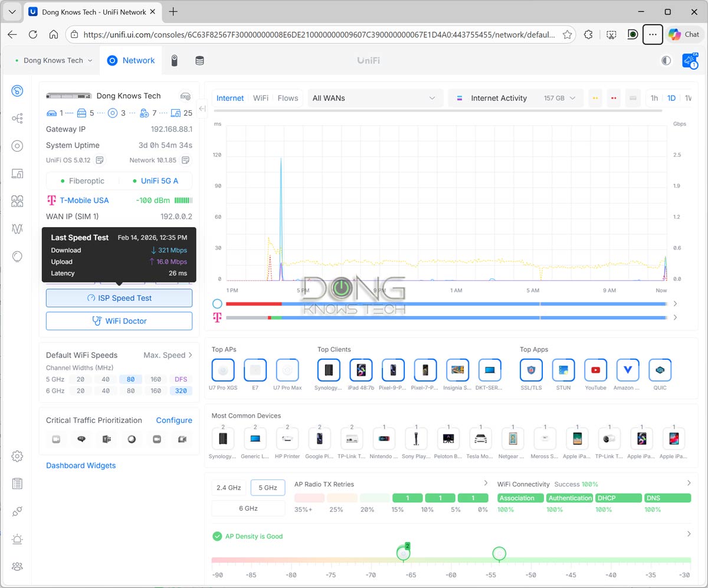Viewport: 708px width, 588px height.
Task: Select the Insights waveform icon in sidebar
Action: pos(18,229)
